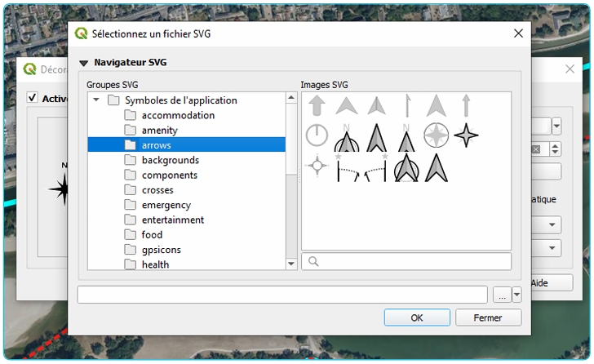Click the OK button
The image size is (594, 364).
pos(417,317)
